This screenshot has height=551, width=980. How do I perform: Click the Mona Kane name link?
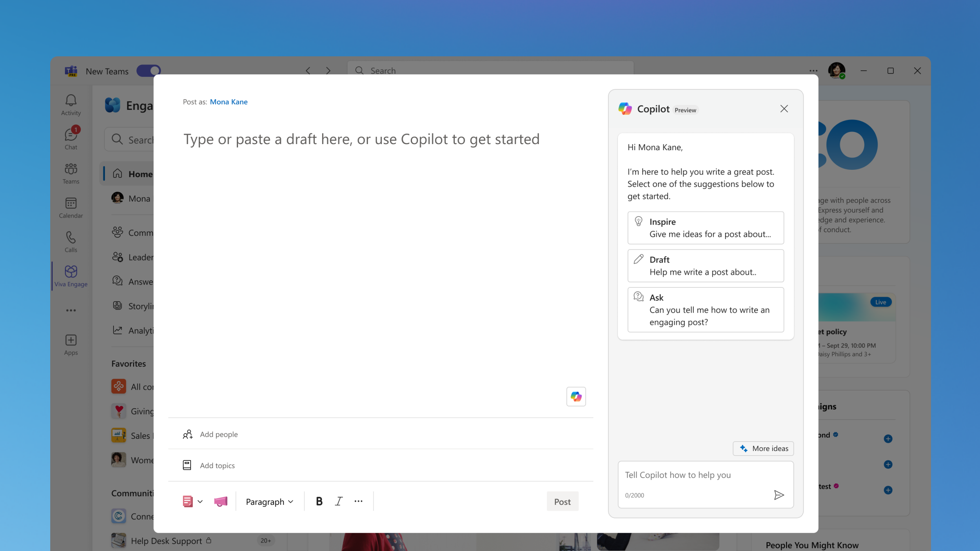coord(228,102)
